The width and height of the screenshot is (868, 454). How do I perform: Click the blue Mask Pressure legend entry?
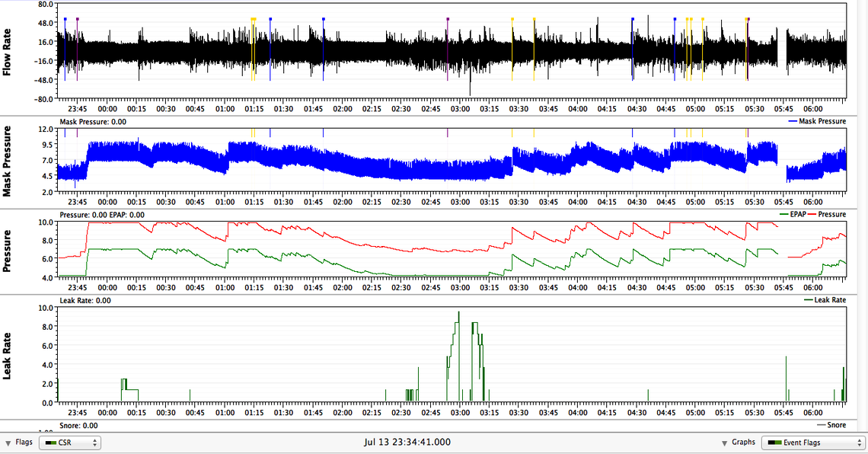point(817,121)
